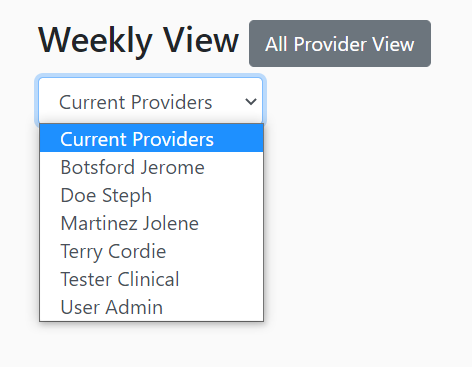Select Terry Cordie as provider
This screenshot has height=367, width=472.
(151, 251)
